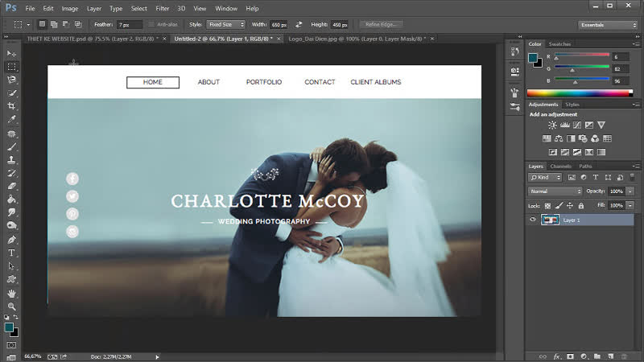Add a Threshold adjustment
644x362 pixels.
tap(577, 152)
